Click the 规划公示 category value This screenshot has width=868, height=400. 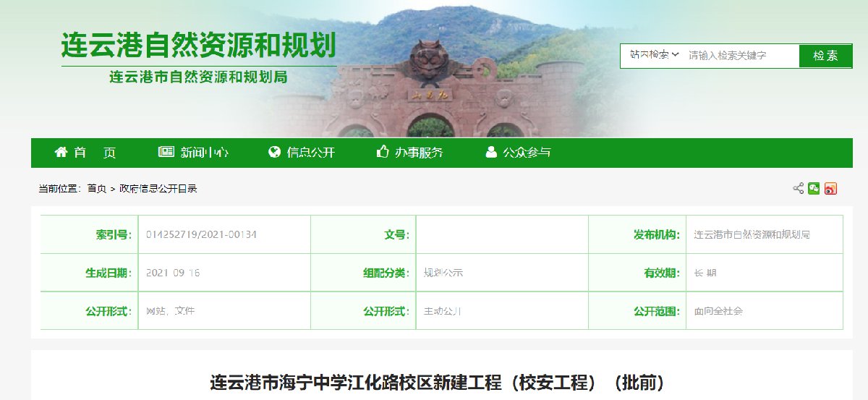pos(443,273)
